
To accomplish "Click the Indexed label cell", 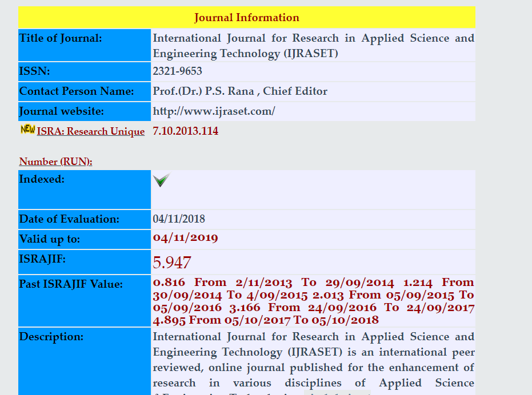I will (x=42, y=179).
